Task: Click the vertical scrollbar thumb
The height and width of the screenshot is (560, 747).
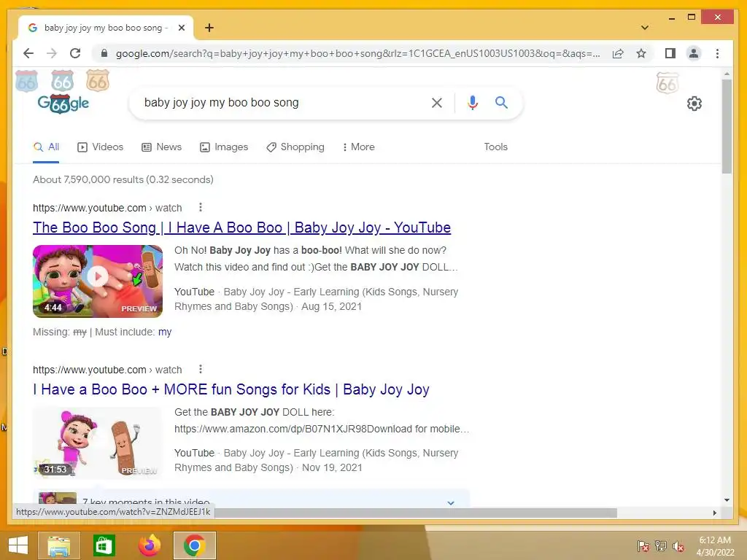Action: pos(727,126)
